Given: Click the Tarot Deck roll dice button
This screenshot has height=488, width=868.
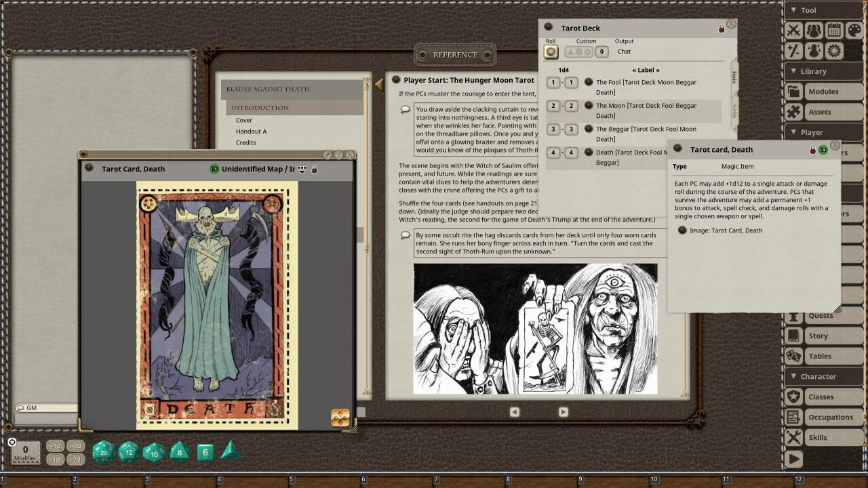Looking at the screenshot, I should point(551,52).
